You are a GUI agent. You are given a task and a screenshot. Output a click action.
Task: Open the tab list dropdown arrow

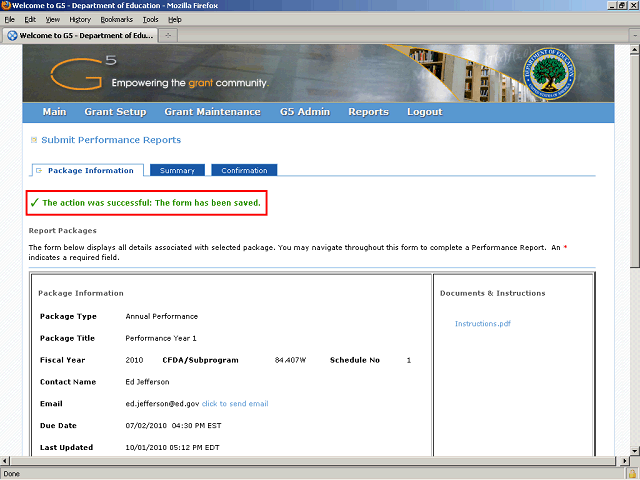635,36
